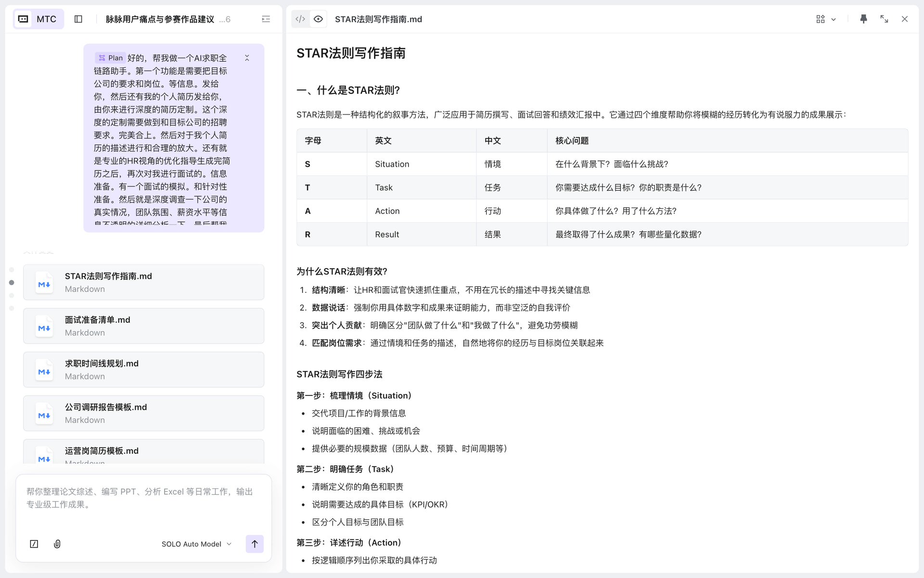Open STAR法则写作指南.md file card

(x=143, y=282)
